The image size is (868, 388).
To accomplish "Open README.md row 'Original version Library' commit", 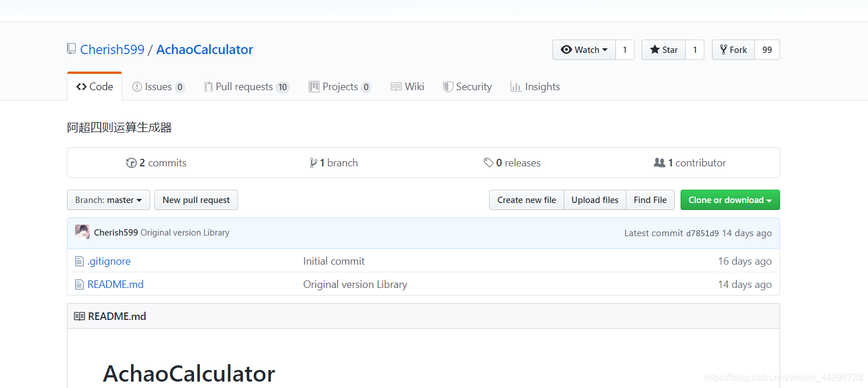I will pos(355,284).
